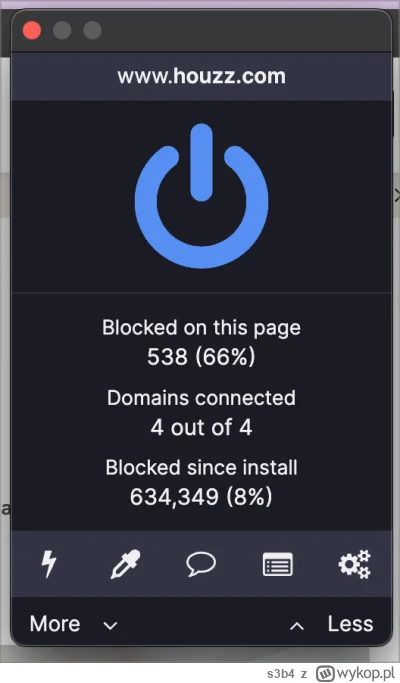Close the popup with red button

tap(32, 30)
